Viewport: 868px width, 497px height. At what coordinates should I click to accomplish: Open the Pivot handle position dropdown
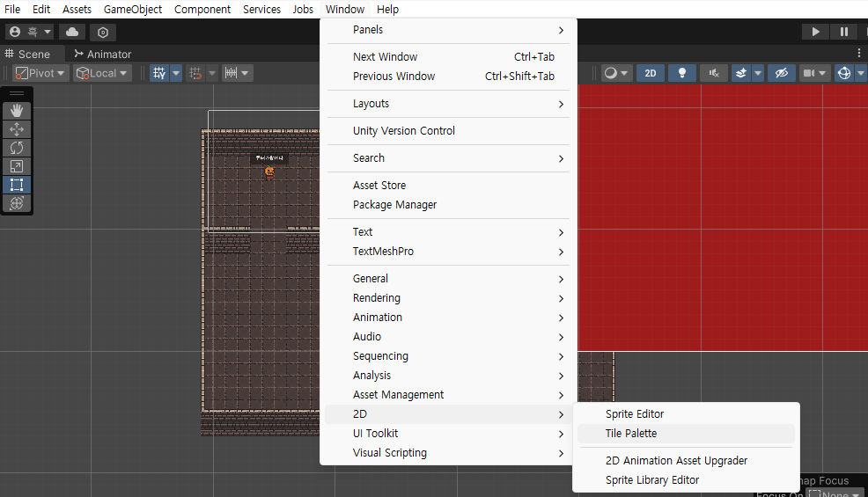40,73
